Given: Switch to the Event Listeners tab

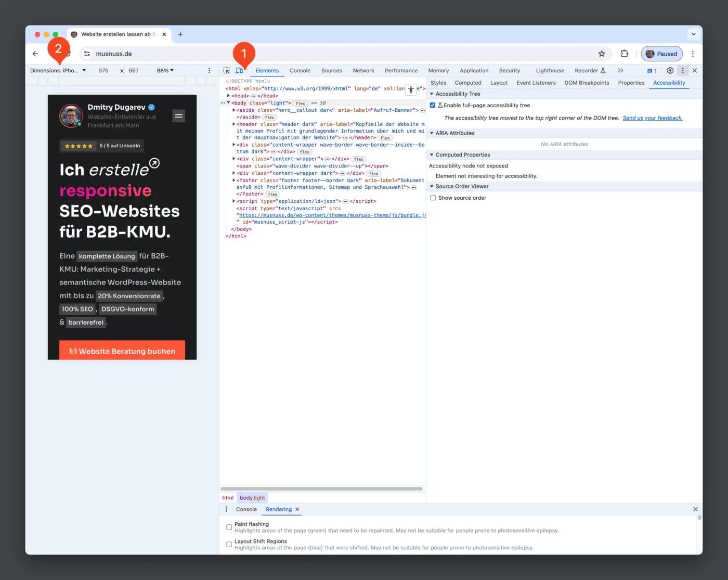Looking at the screenshot, I should [x=536, y=83].
